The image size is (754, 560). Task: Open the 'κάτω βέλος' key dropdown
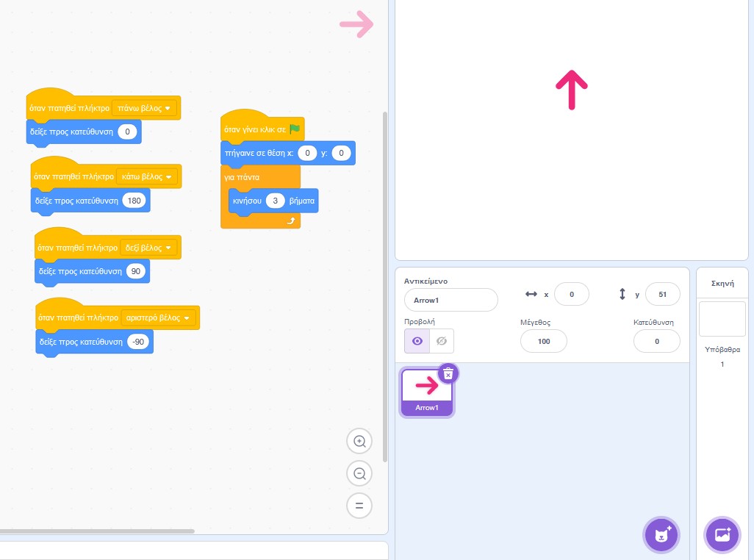[147, 177]
